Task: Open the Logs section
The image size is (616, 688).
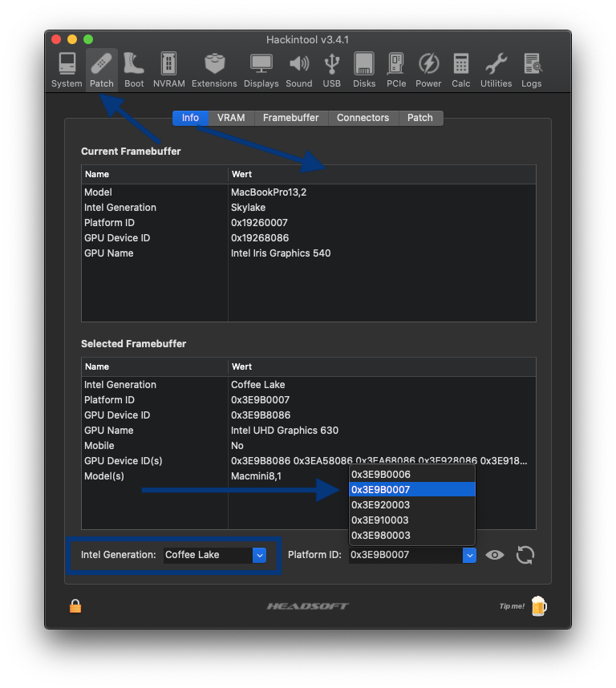Action: click(532, 71)
